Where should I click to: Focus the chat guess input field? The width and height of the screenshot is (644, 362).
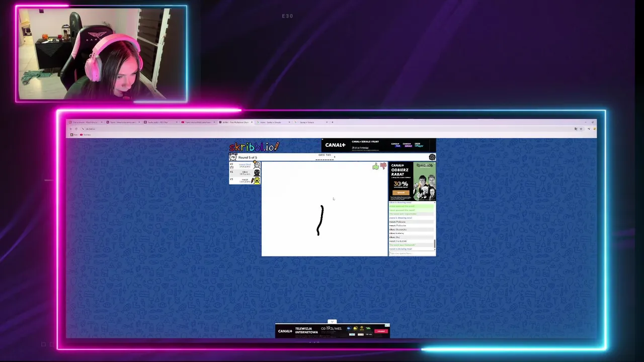pyautogui.click(x=411, y=253)
